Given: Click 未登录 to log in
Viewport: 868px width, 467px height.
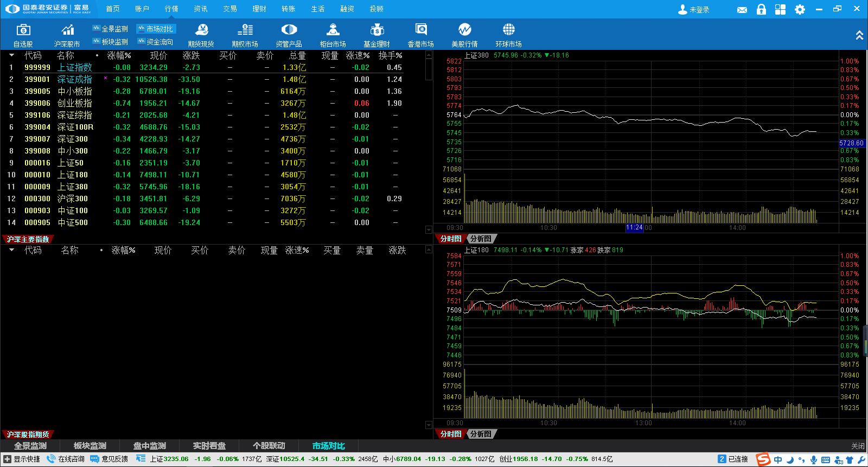Looking at the screenshot, I should coord(694,10).
